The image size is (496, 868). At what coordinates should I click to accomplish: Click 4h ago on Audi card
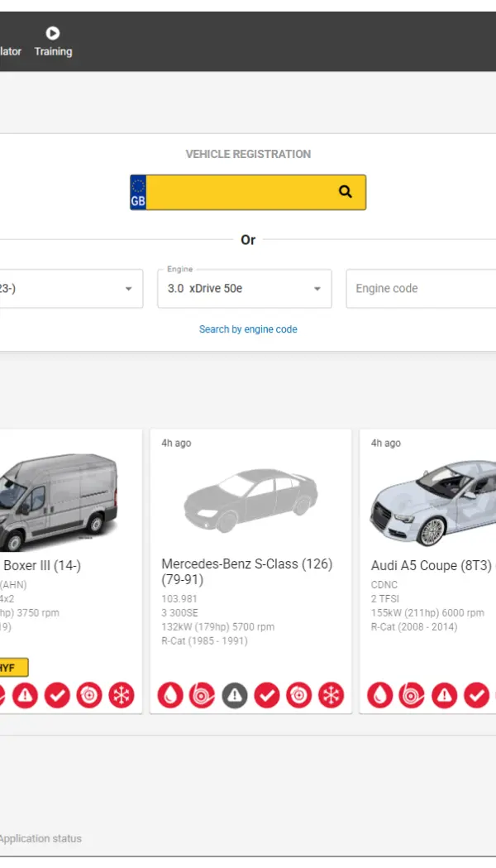(386, 443)
